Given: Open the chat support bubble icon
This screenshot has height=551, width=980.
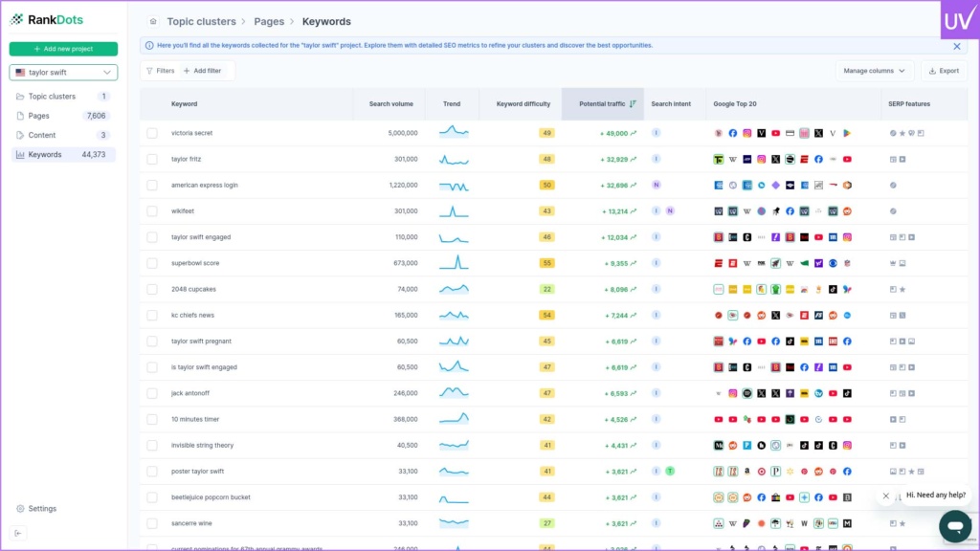Looking at the screenshot, I should tap(954, 525).
